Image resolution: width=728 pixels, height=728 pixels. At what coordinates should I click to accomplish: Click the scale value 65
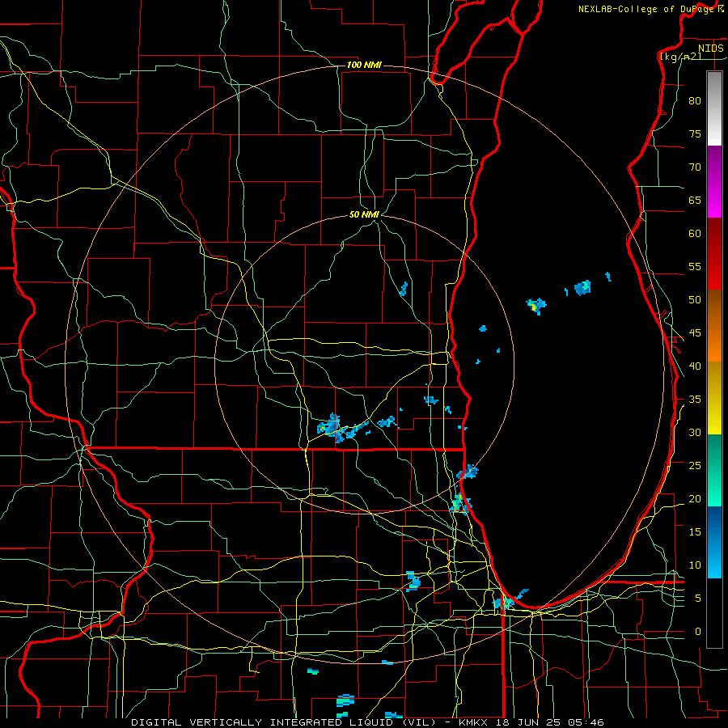695,201
